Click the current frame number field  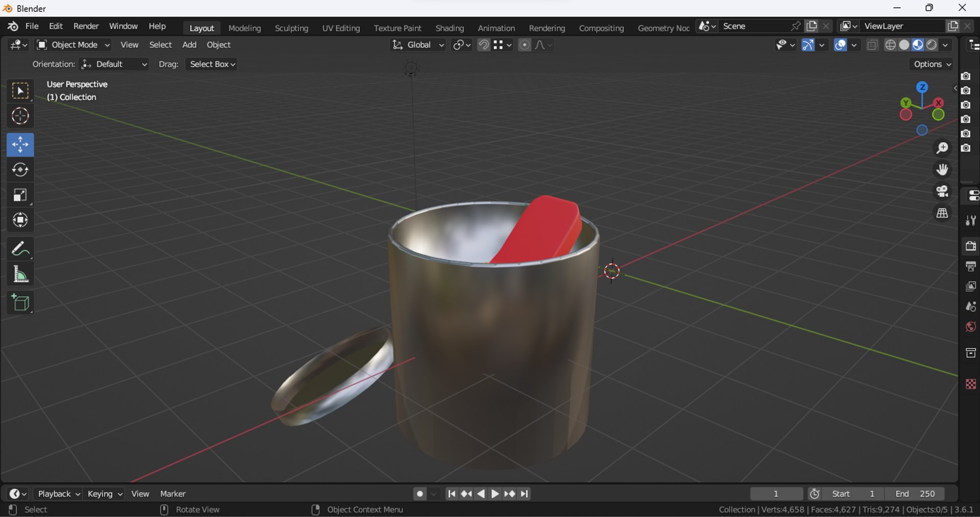point(776,494)
